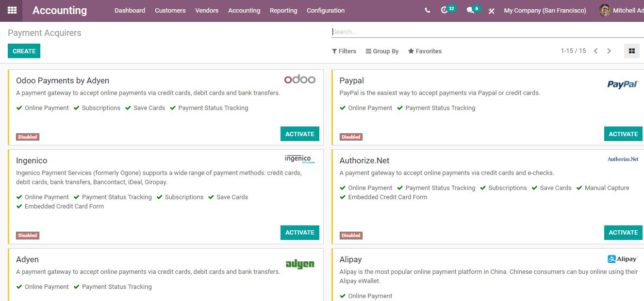This screenshot has width=644, height=301.
Task: Open the Group By dropdown
Action: 382,51
